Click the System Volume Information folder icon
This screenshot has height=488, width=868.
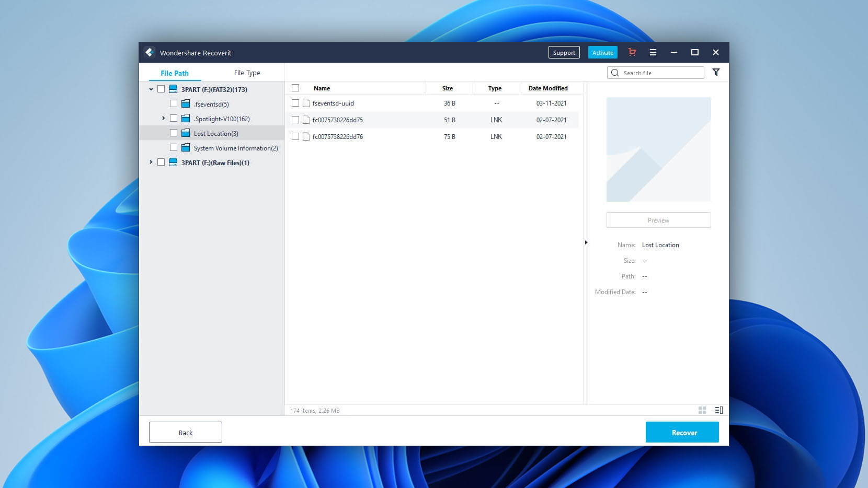(x=186, y=148)
